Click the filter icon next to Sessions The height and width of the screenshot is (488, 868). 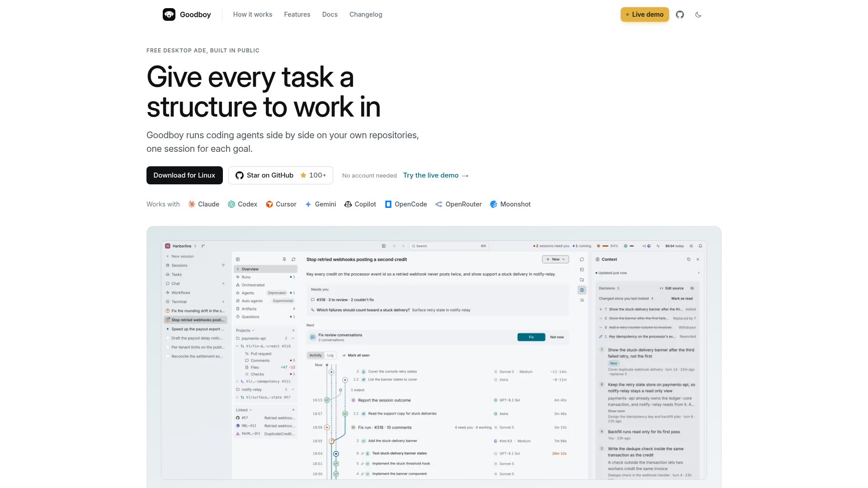(223, 266)
